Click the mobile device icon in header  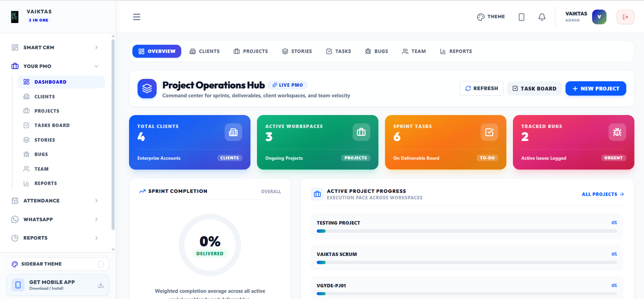pos(522,17)
